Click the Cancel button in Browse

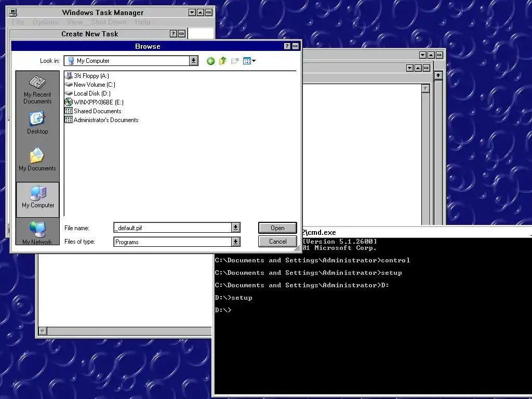(x=277, y=242)
